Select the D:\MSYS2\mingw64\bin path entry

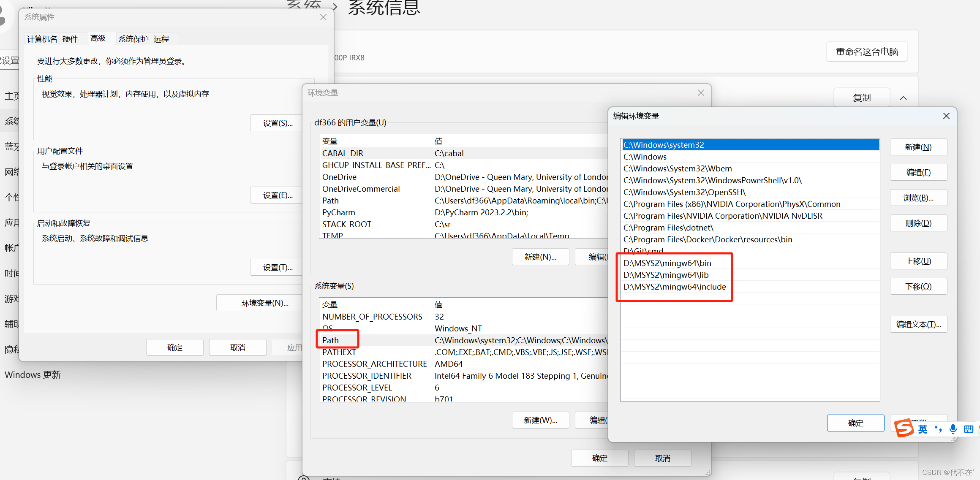[667, 263]
